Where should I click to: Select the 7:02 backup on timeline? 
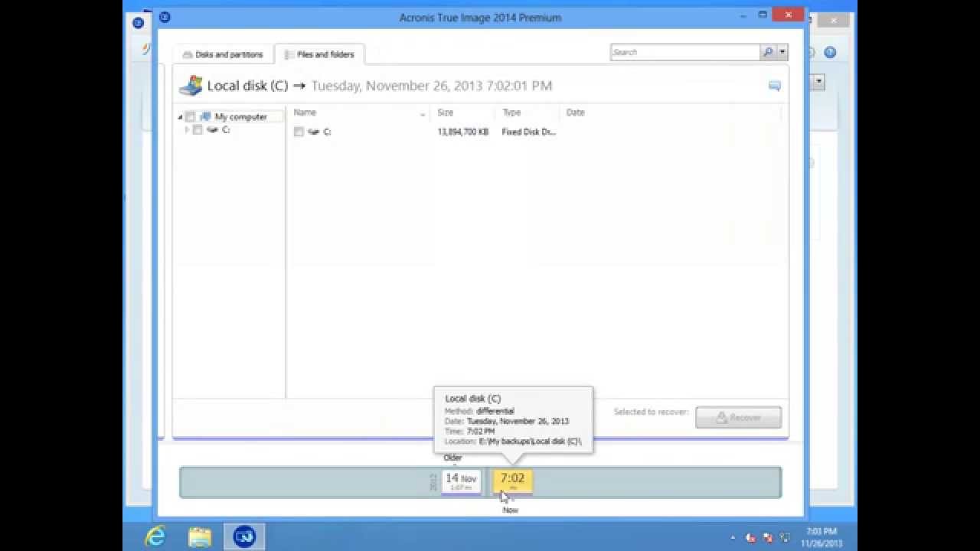tap(512, 481)
